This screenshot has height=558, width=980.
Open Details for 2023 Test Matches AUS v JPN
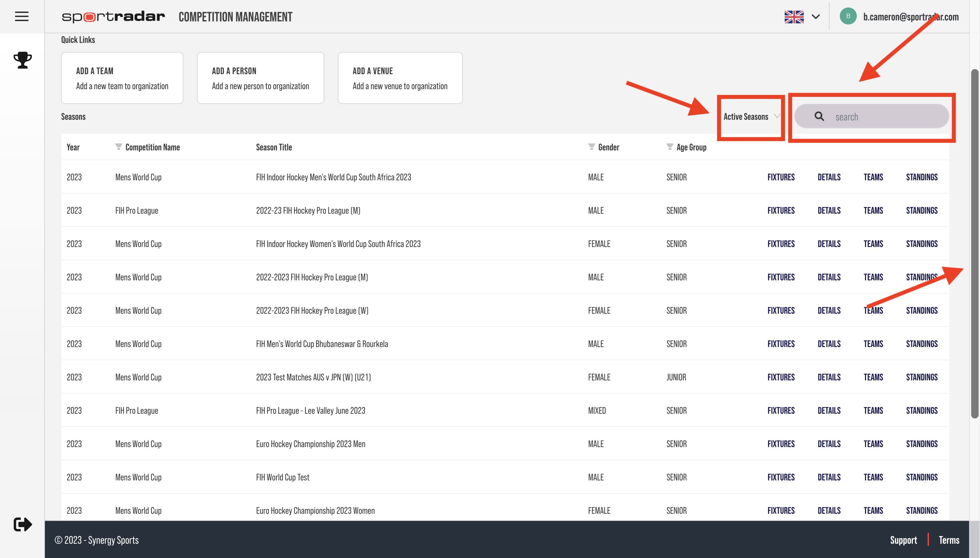(x=829, y=377)
